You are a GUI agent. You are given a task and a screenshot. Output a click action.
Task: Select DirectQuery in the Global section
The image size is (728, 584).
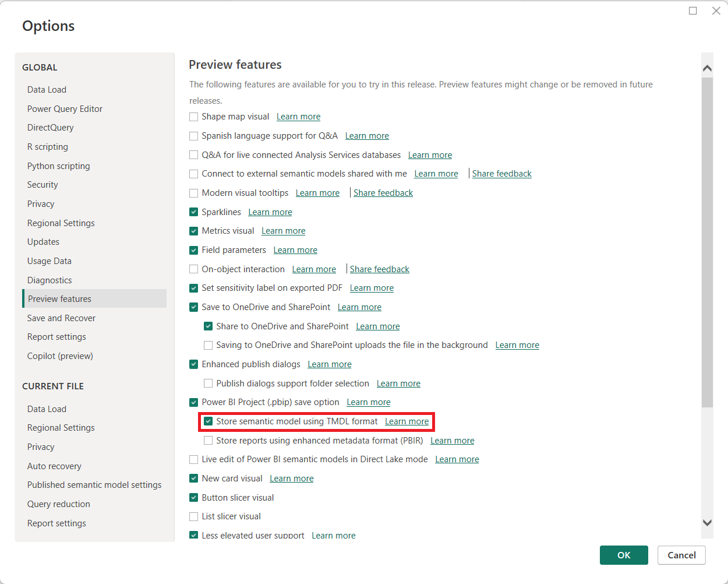(50, 128)
